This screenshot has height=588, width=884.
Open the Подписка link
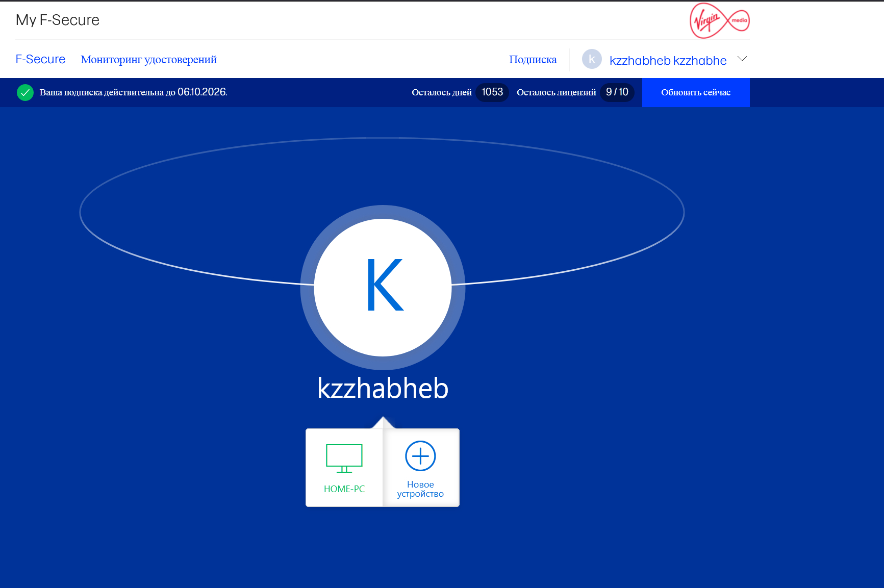click(533, 60)
